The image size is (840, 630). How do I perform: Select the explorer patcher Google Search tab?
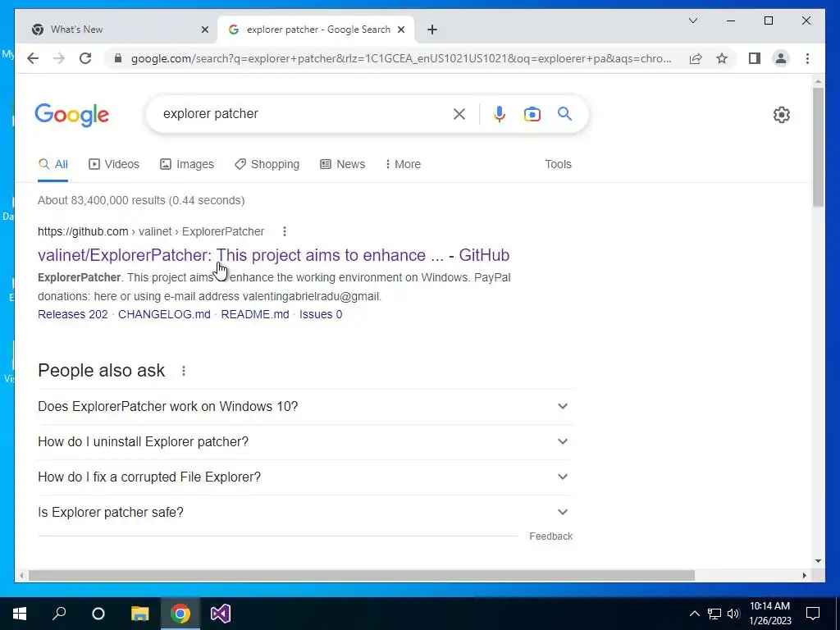pyautogui.click(x=316, y=30)
